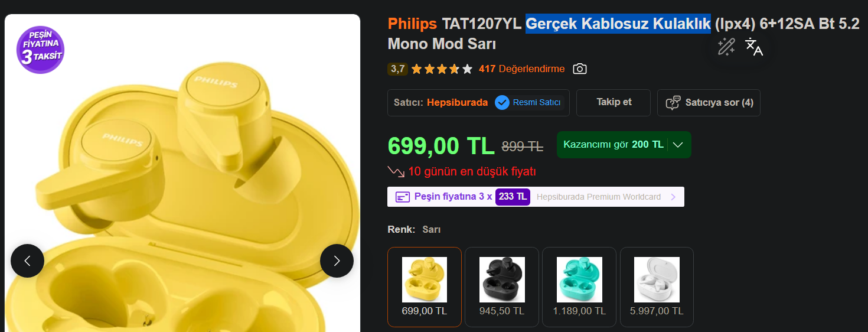
Task: Expand the "Kazancımı gör 200 TL" dropdown
Action: pyautogui.click(x=678, y=145)
